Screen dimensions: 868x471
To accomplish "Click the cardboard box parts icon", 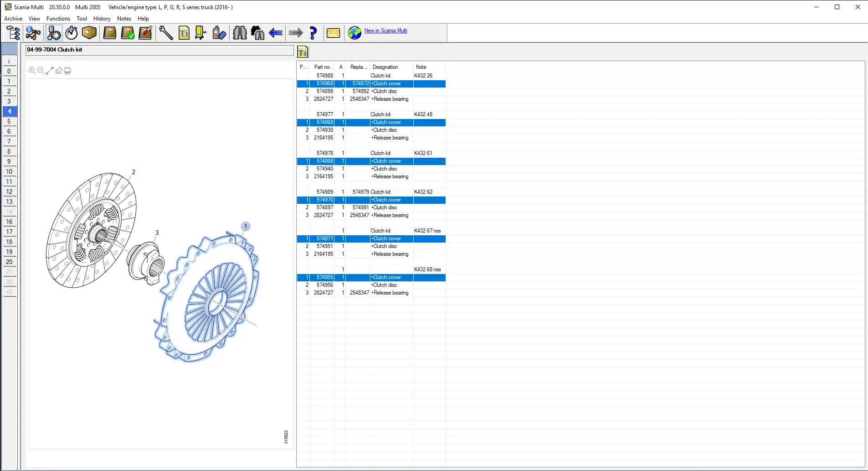I will 89,33.
